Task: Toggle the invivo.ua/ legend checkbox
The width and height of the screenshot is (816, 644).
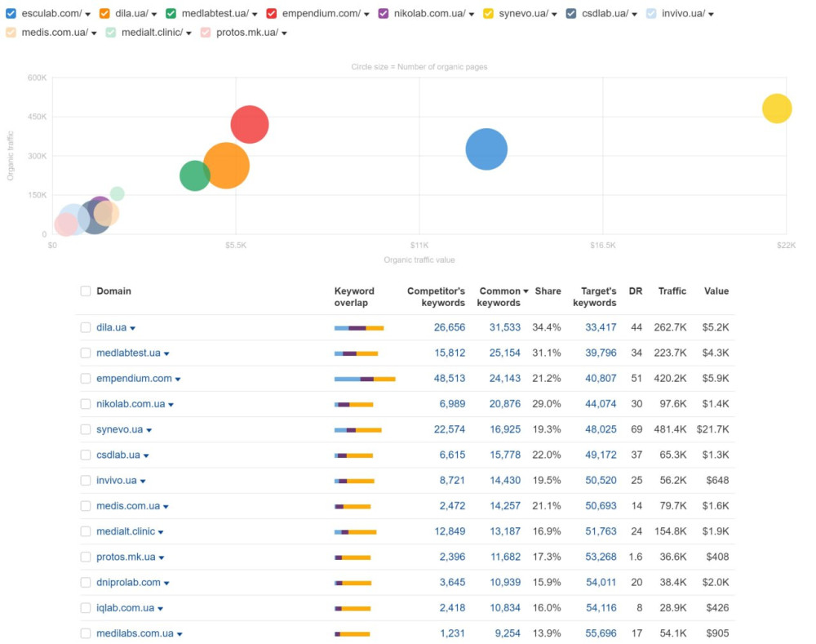Action: tap(651, 14)
